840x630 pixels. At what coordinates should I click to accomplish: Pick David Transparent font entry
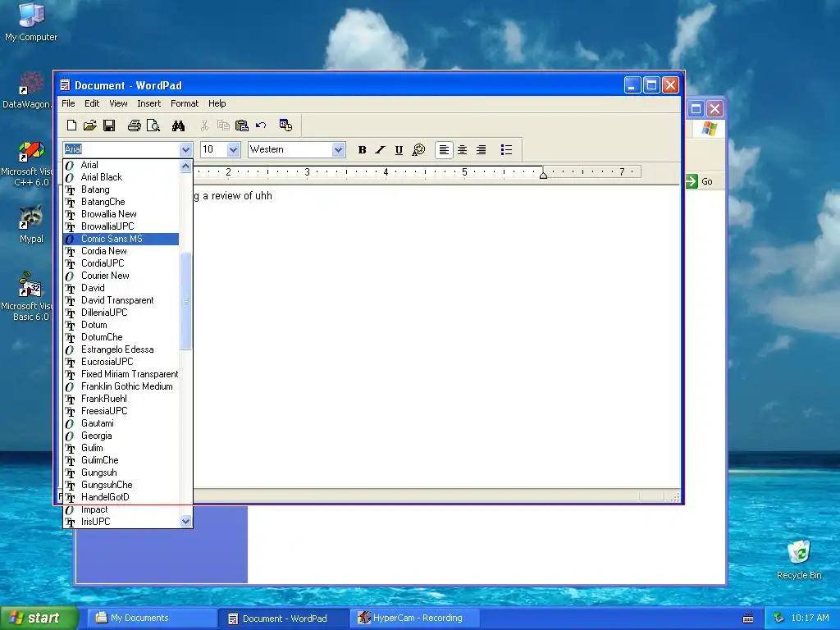[x=121, y=300]
